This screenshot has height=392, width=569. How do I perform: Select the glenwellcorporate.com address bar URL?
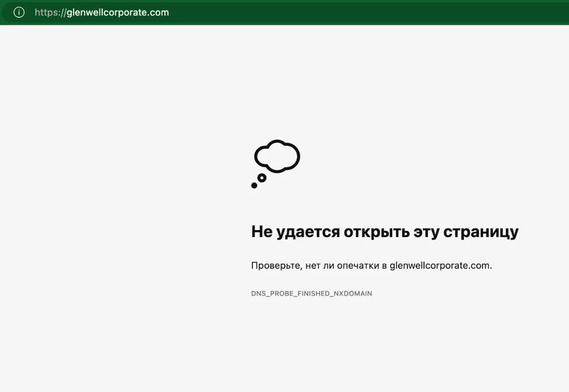pyautogui.click(x=102, y=12)
